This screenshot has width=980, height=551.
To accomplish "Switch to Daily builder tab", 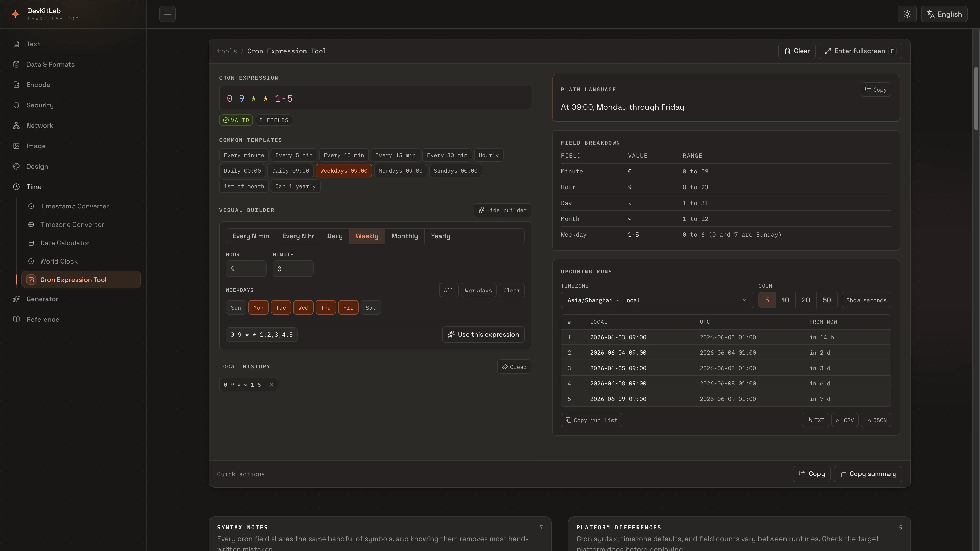I will [335, 236].
